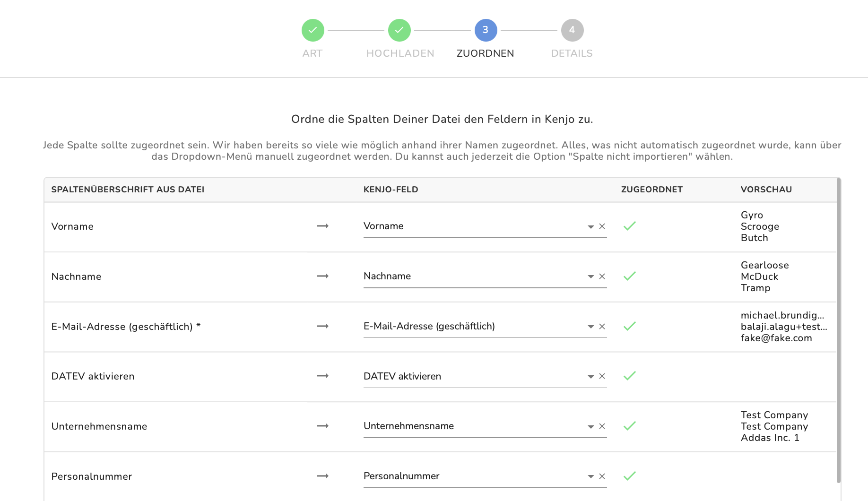868x501 pixels.
Task: Click the arrow icon in E-Mail-Adresse row
Action: coord(323,326)
